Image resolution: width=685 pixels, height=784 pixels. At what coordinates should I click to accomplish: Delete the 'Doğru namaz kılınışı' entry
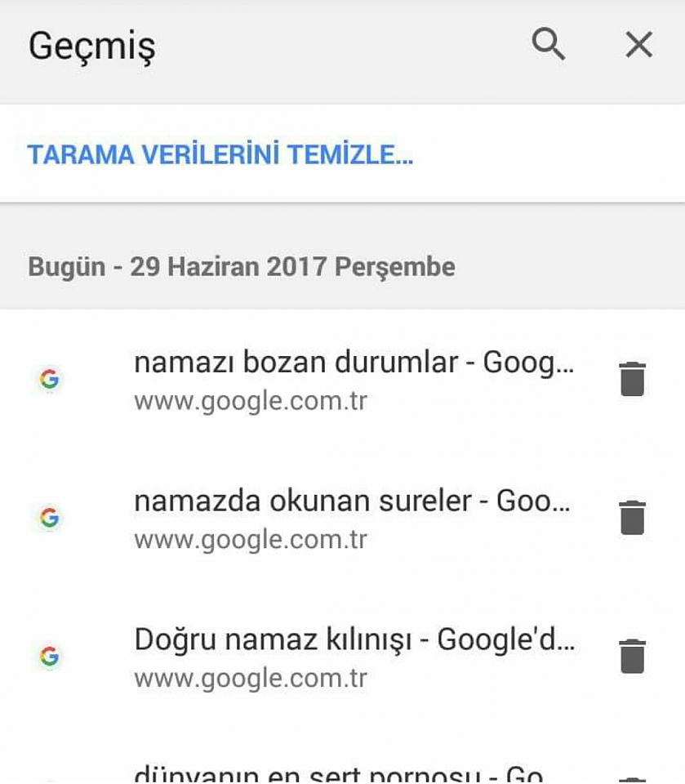point(633,656)
